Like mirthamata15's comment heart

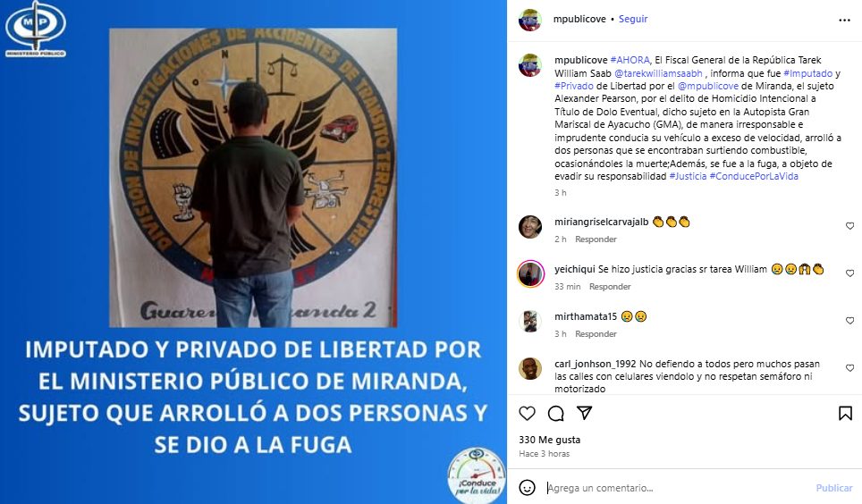(849, 321)
